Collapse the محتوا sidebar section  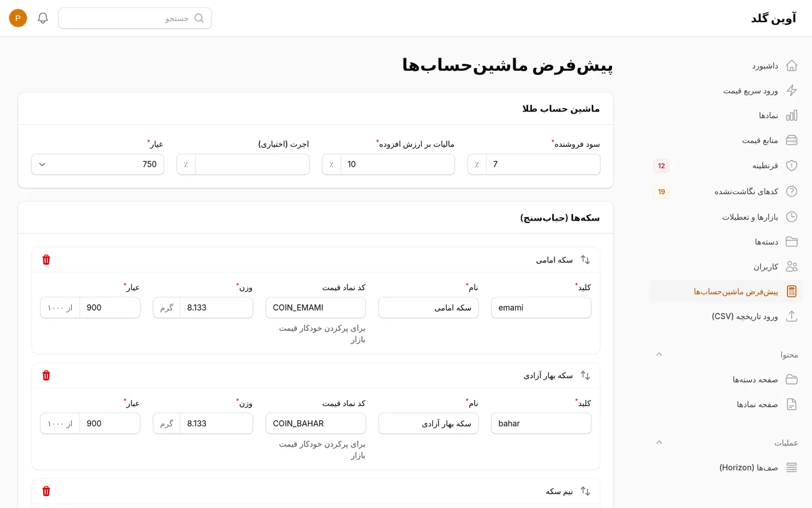click(659, 354)
